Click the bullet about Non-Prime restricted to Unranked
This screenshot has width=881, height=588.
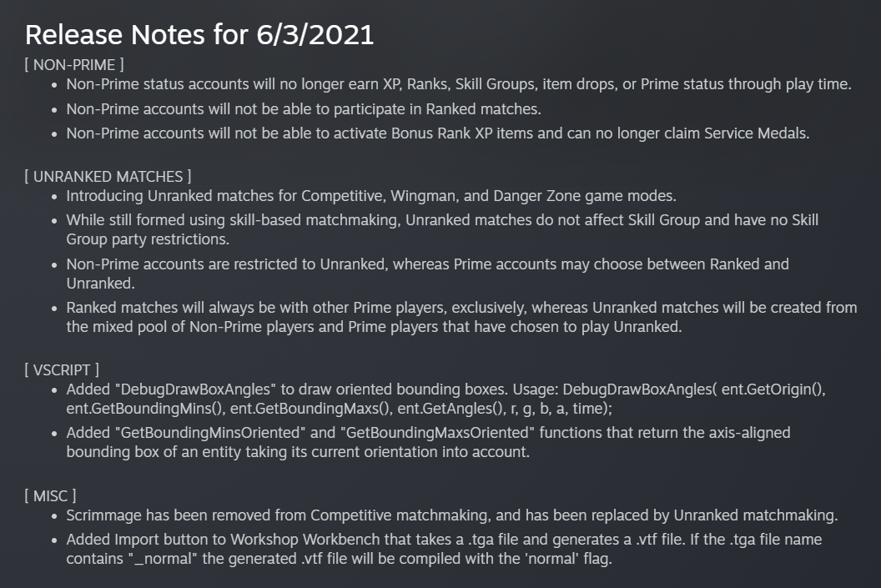pyautogui.click(x=428, y=274)
